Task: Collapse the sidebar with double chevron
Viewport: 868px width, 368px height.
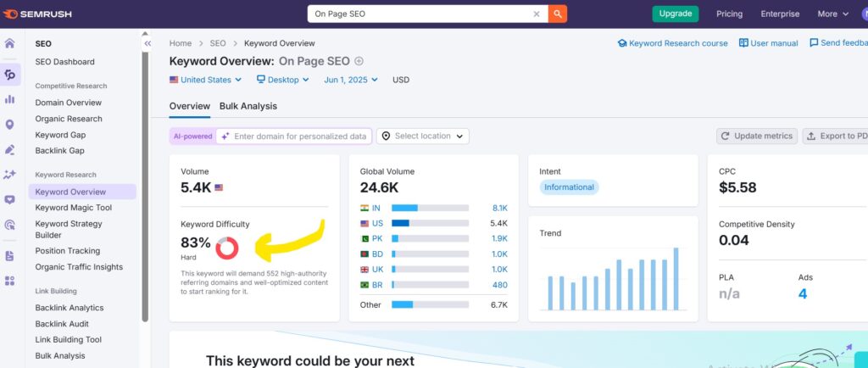Action: 147,44
